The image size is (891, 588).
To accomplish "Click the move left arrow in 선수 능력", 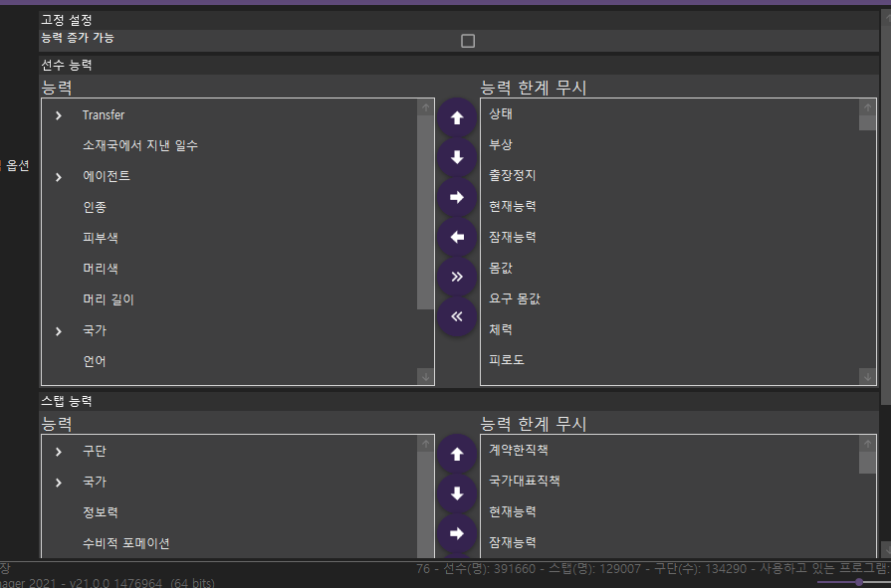I will pos(457,237).
